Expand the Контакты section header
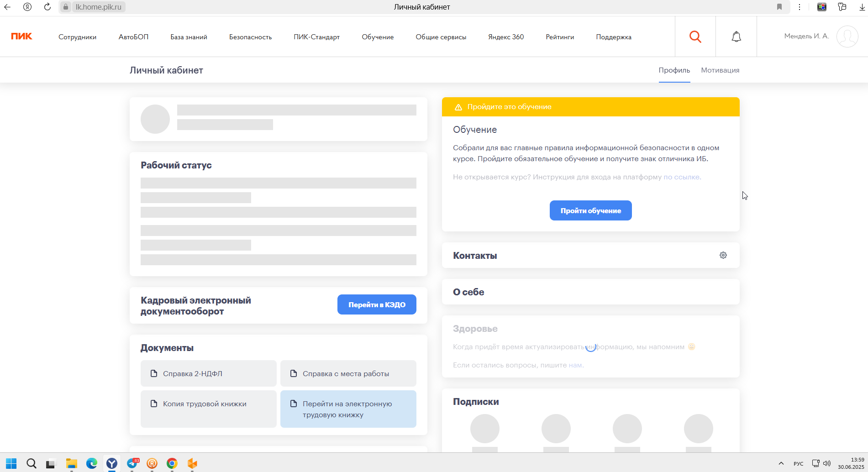 (475, 256)
